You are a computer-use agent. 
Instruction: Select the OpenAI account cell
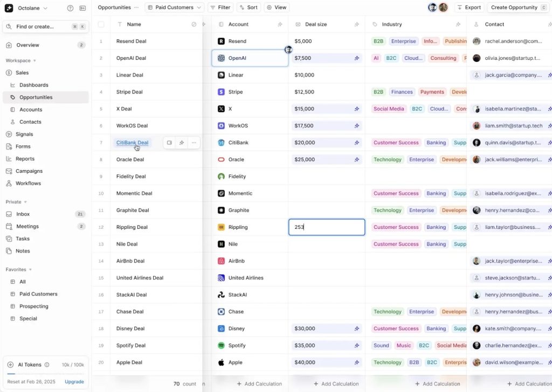click(x=250, y=58)
